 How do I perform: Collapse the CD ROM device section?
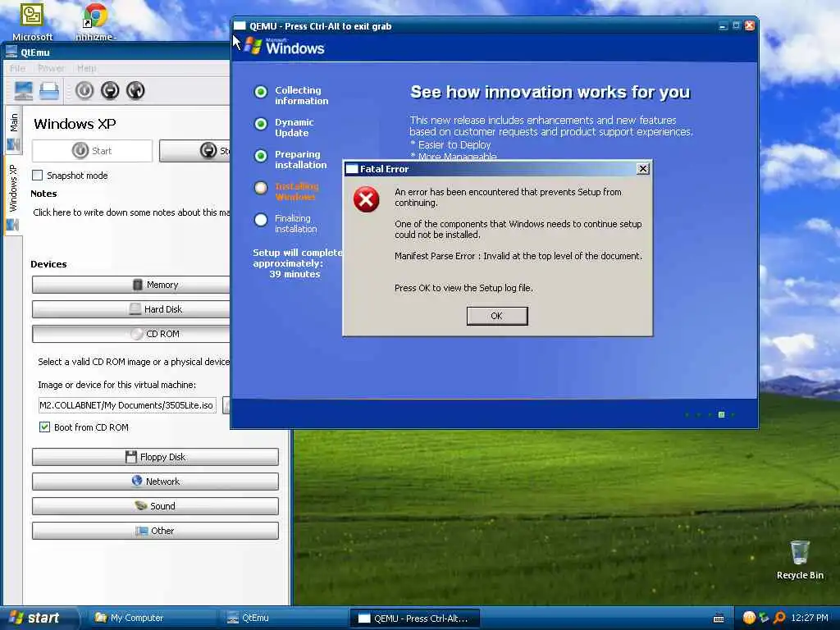(x=131, y=334)
